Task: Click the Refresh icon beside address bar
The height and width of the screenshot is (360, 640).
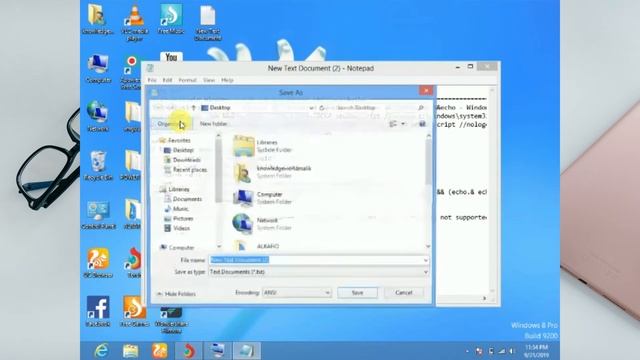Action: pyautogui.click(x=322, y=108)
